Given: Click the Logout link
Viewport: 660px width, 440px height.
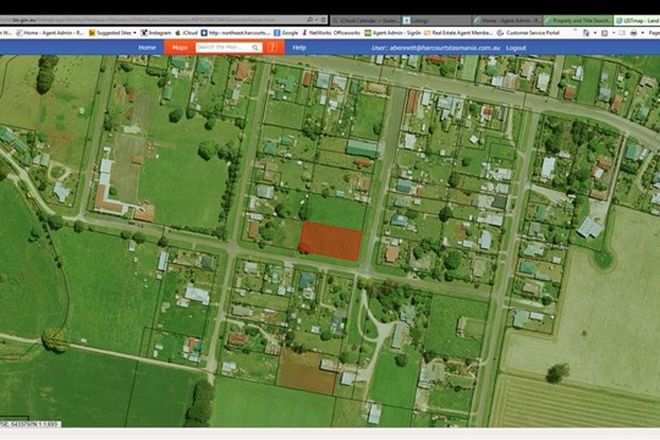Looking at the screenshot, I should 516,47.
